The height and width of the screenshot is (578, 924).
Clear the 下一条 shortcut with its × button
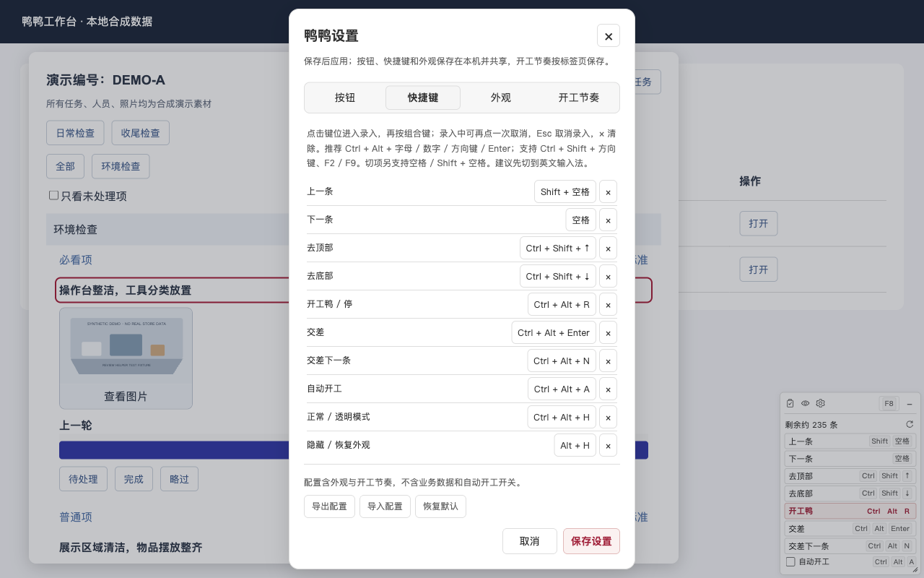point(608,220)
